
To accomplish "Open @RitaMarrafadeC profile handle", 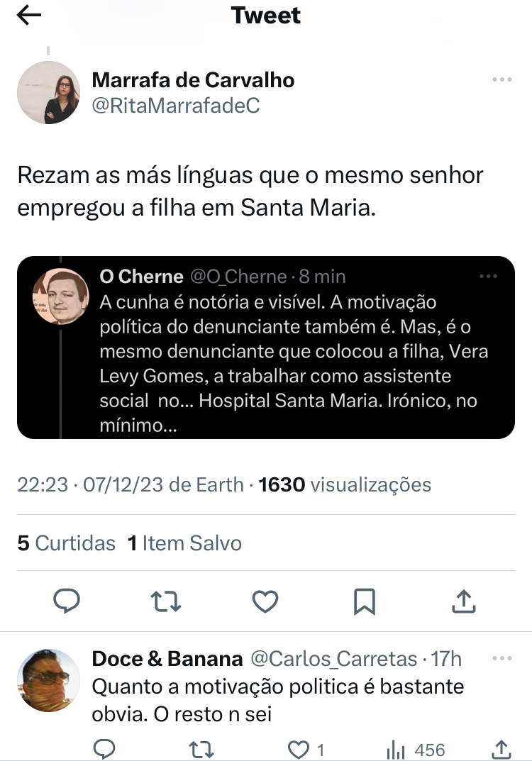I will pyautogui.click(x=176, y=106).
